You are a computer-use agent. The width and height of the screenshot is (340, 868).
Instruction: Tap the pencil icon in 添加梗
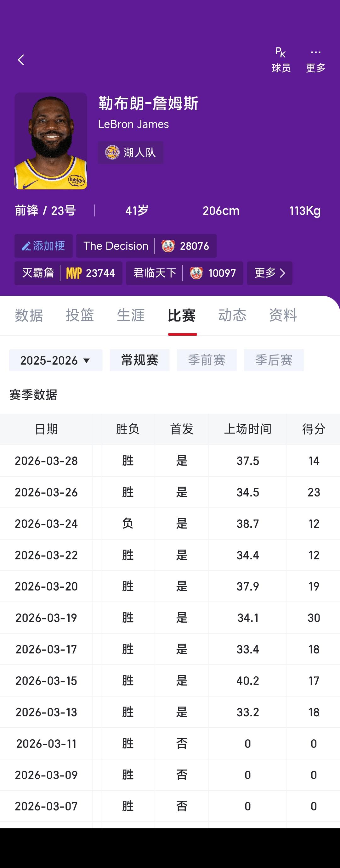[x=26, y=246]
